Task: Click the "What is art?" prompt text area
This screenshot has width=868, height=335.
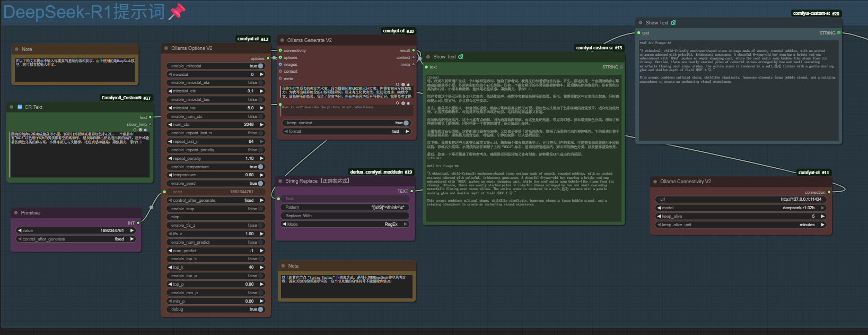Action: point(346,110)
